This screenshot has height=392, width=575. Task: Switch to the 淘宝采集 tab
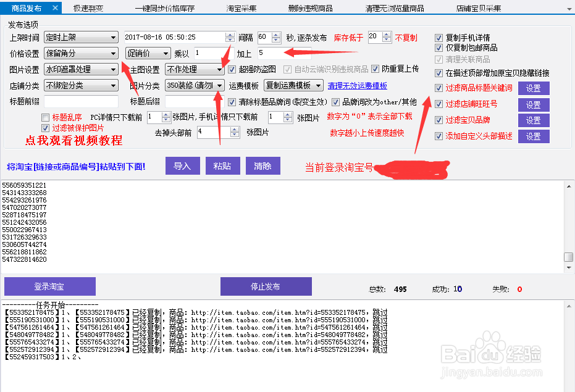241,9
